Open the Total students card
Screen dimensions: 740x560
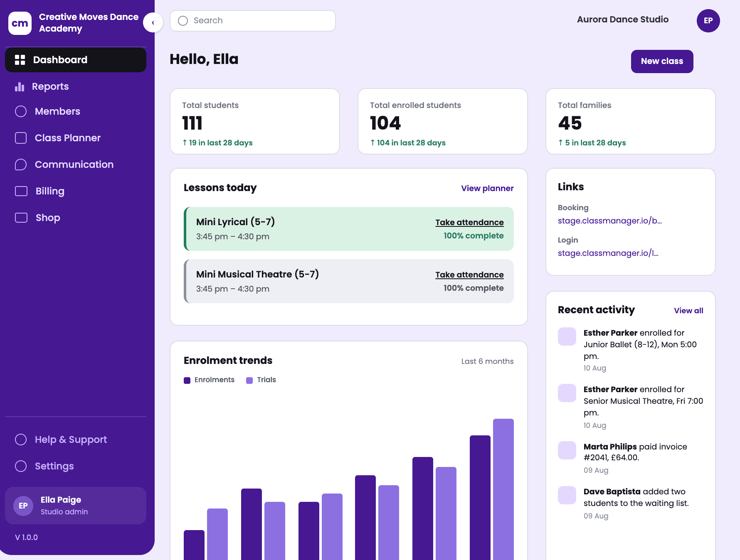click(255, 121)
